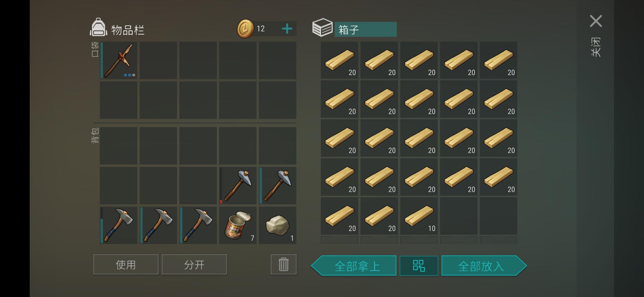Click the 全部拿上 take all button
This screenshot has width=644, height=297.
coord(354,266)
